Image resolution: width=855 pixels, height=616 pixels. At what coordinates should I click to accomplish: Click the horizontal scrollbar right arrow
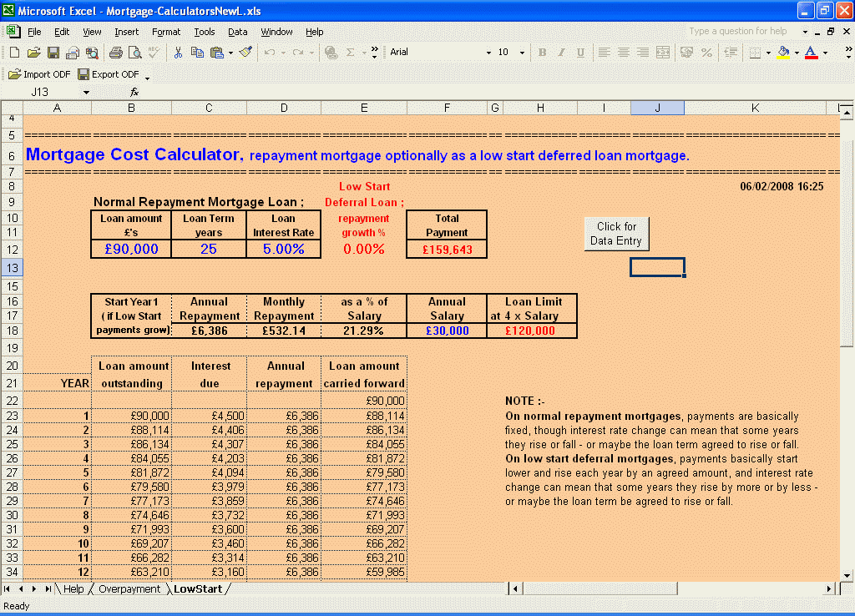click(x=829, y=588)
